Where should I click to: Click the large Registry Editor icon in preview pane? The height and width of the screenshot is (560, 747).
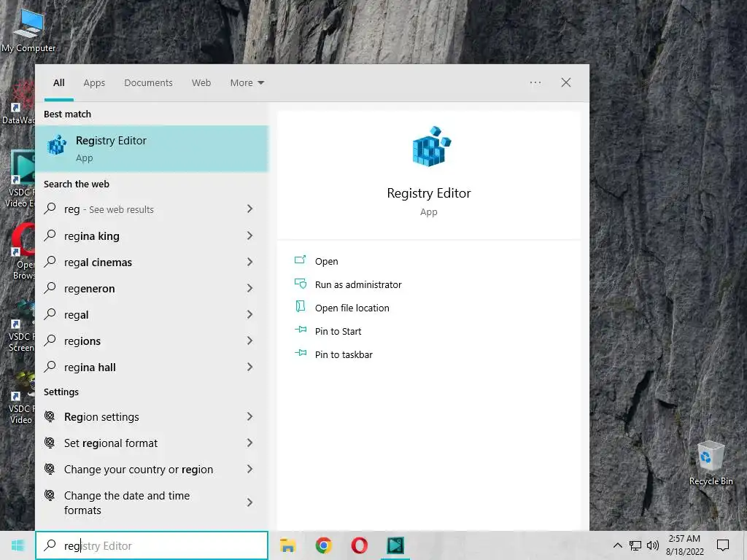[x=430, y=146]
